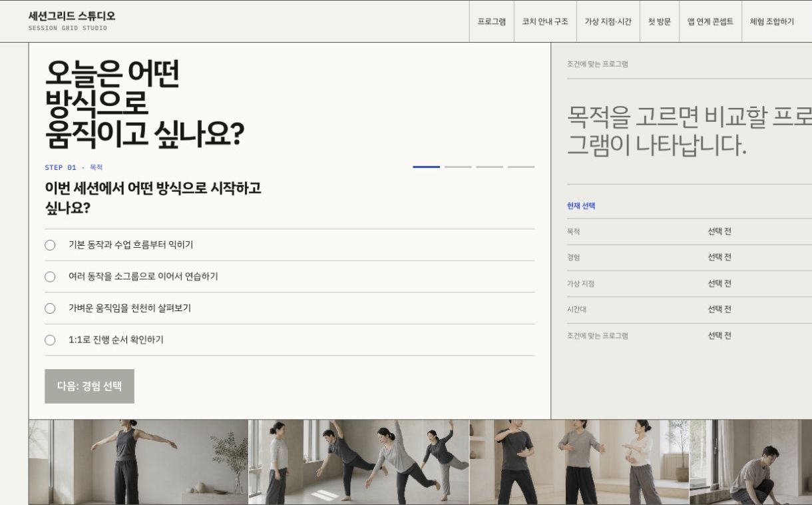
Task: Click the 현재 선택 heading
Action: (x=581, y=206)
